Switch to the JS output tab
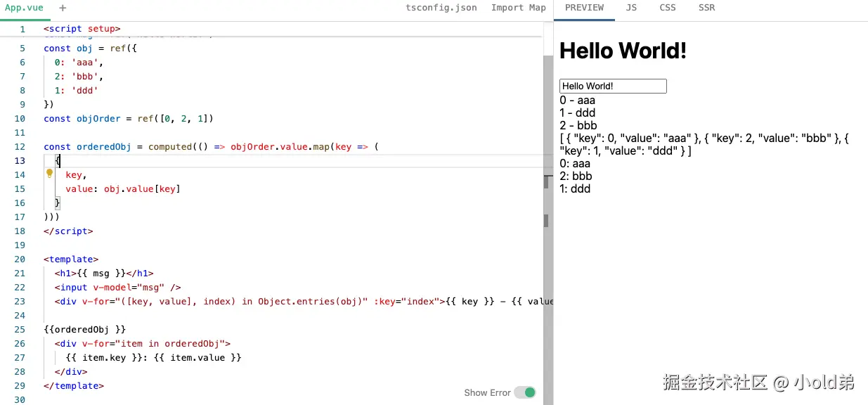The width and height of the screenshot is (868, 405). click(x=631, y=8)
